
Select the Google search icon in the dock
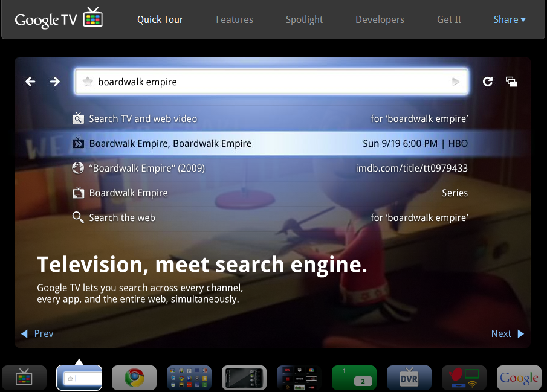click(x=519, y=377)
